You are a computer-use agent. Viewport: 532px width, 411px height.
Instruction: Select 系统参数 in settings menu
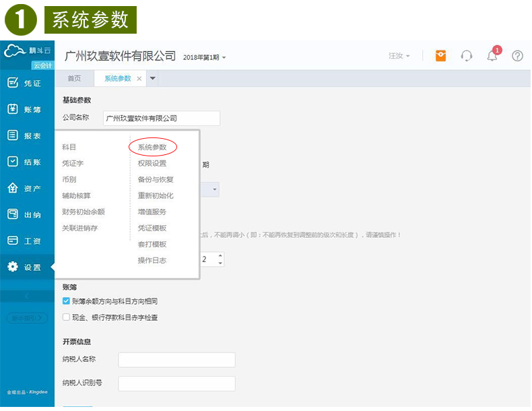152,147
